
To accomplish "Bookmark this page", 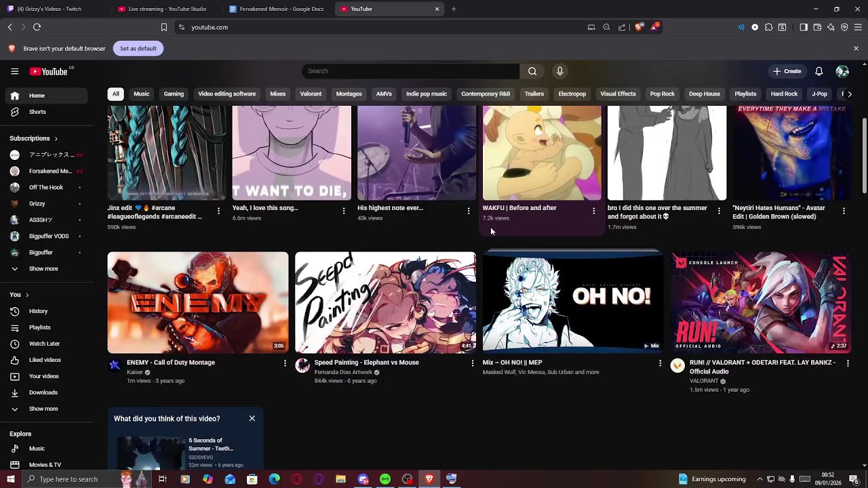I will tap(163, 27).
